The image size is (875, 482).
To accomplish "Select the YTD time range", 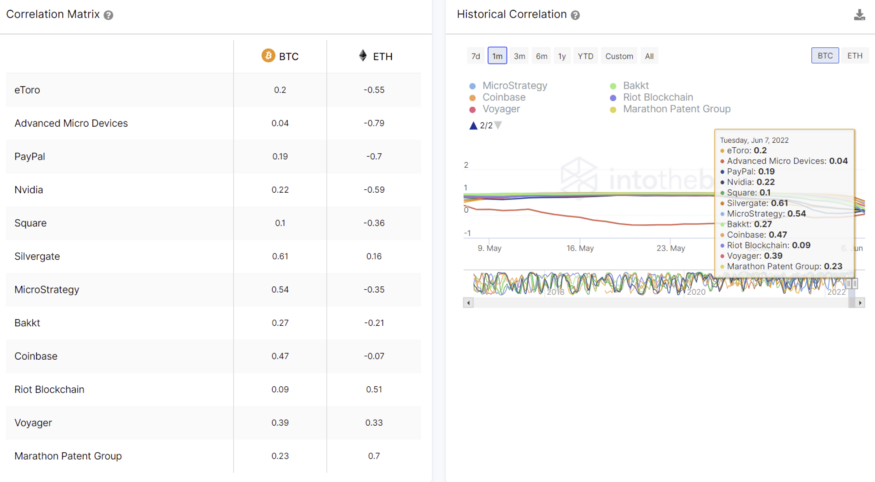I will (585, 56).
